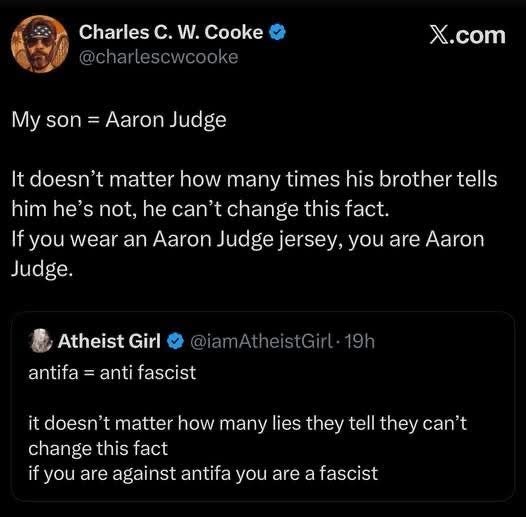Click the tweet line about his brother

coord(254,179)
